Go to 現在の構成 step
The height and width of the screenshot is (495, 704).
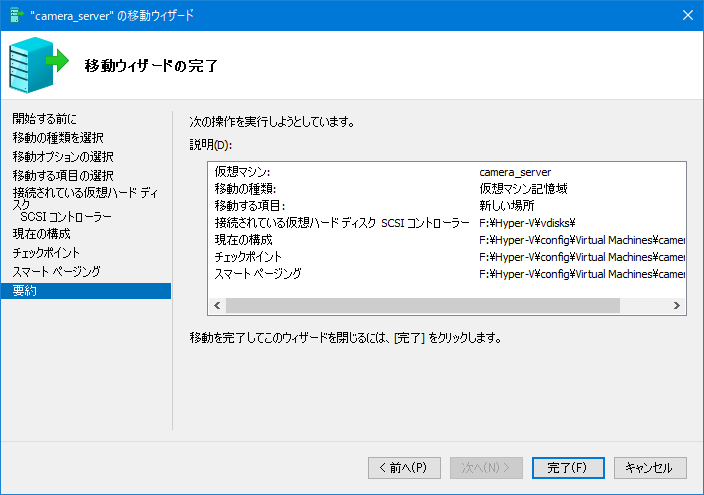[41, 234]
